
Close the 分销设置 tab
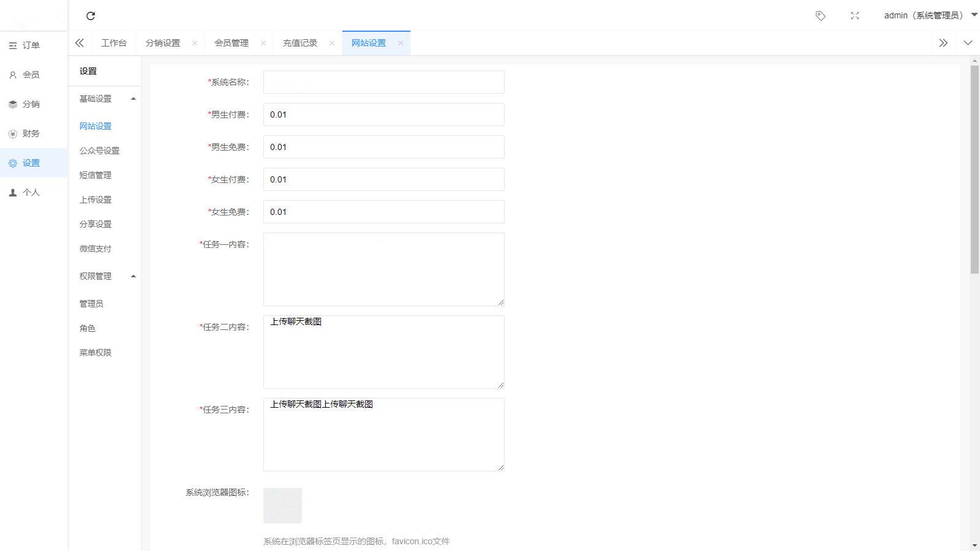[195, 43]
